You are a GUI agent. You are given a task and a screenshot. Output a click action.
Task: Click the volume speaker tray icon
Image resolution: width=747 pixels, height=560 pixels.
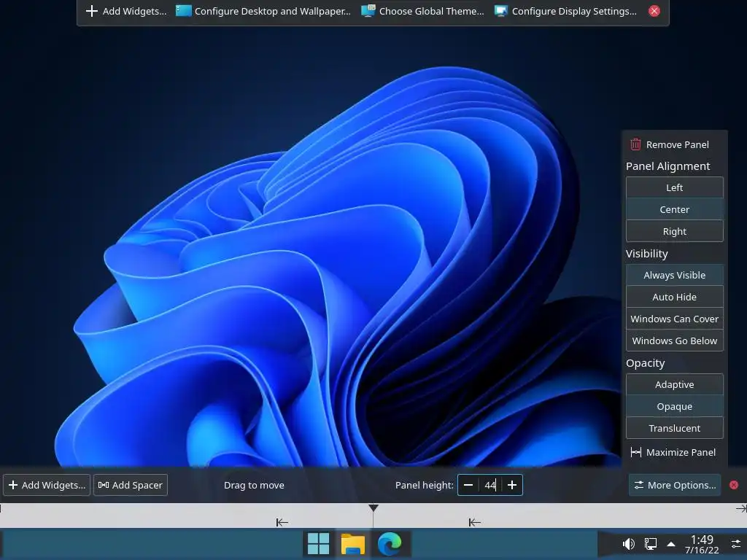click(628, 544)
